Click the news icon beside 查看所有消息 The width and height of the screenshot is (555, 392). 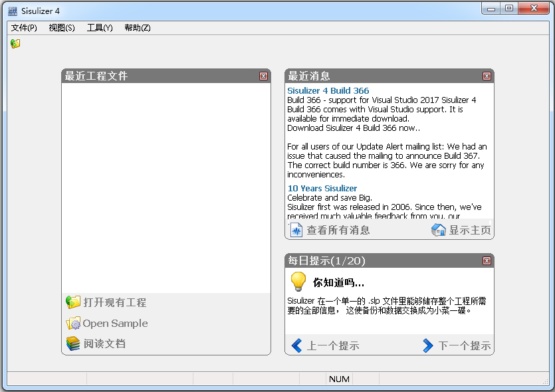click(296, 231)
